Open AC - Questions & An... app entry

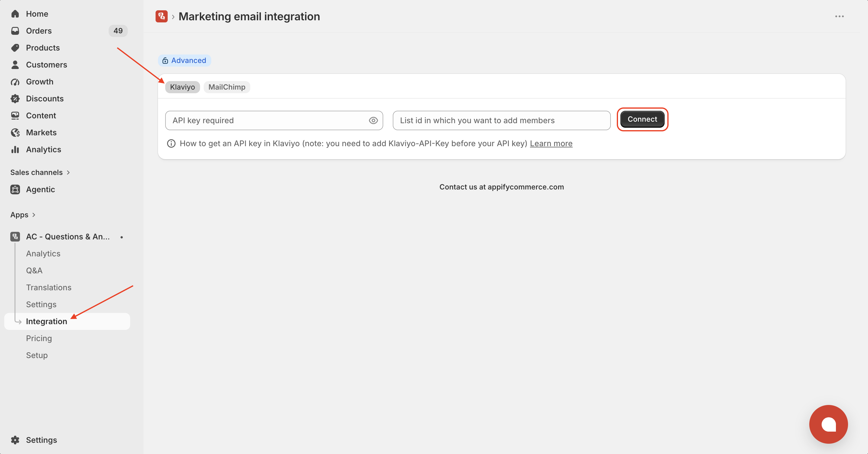click(68, 237)
